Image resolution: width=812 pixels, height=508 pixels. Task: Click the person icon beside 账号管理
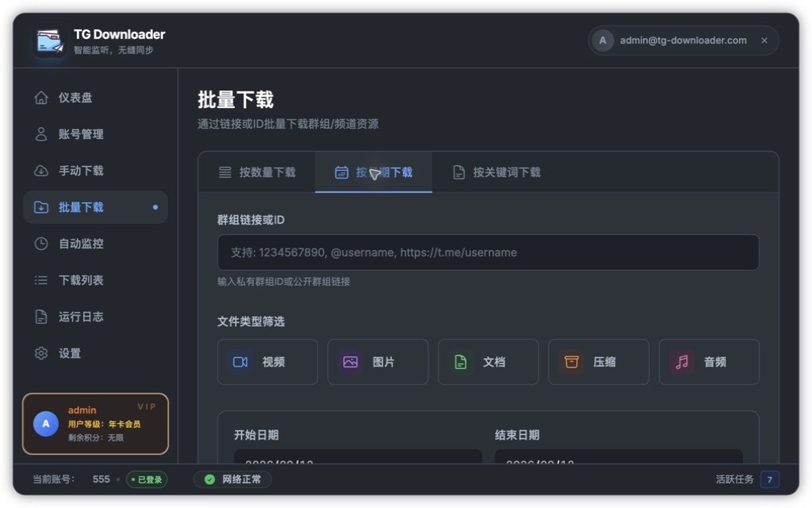[x=41, y=134]
